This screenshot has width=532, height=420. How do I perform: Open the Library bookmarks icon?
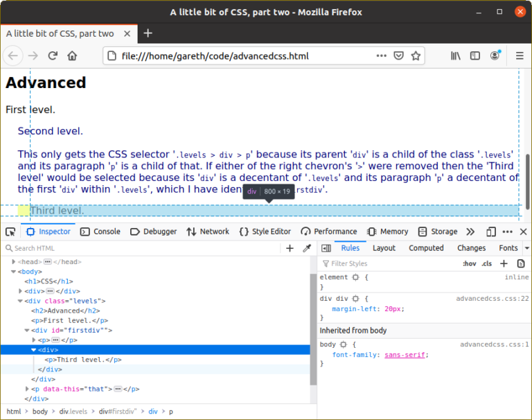click(x=455, y=55)
